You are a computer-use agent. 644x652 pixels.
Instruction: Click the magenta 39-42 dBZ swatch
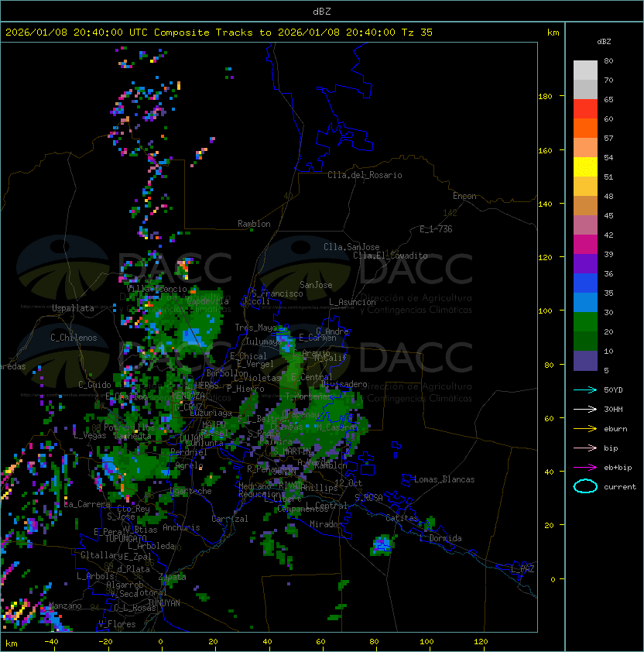(x=585, y=245)
